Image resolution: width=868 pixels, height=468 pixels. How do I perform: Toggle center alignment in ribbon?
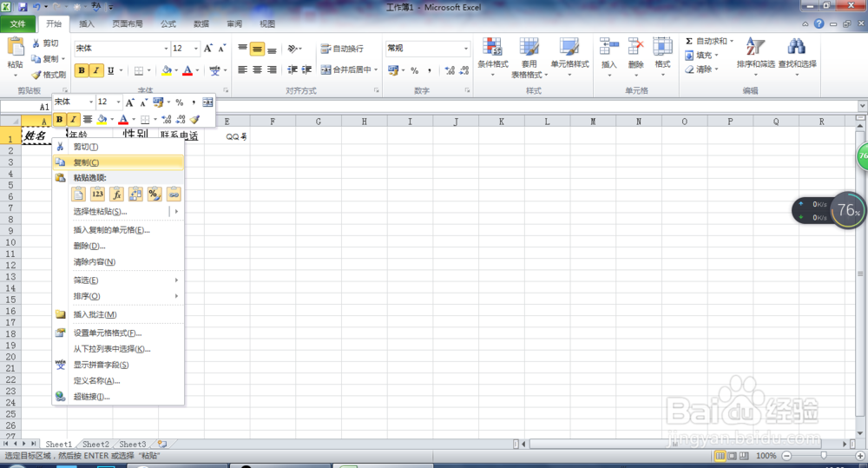pos(257,69)
